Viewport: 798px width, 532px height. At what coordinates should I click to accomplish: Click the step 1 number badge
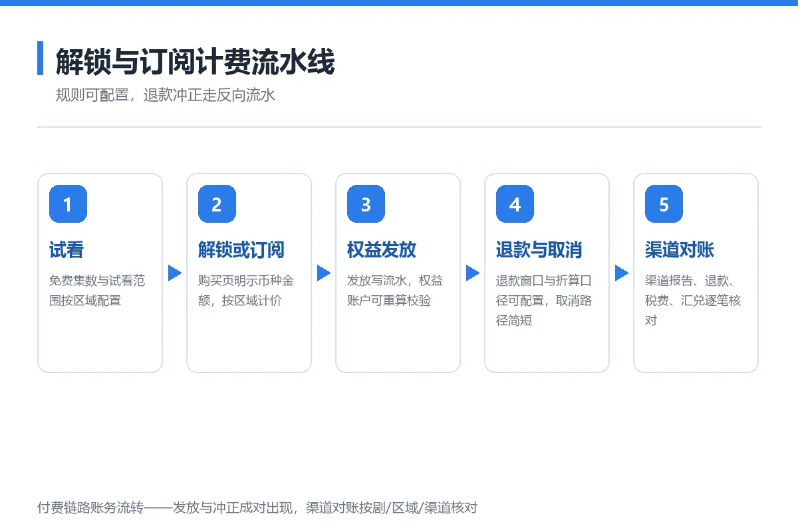[68, 203]
